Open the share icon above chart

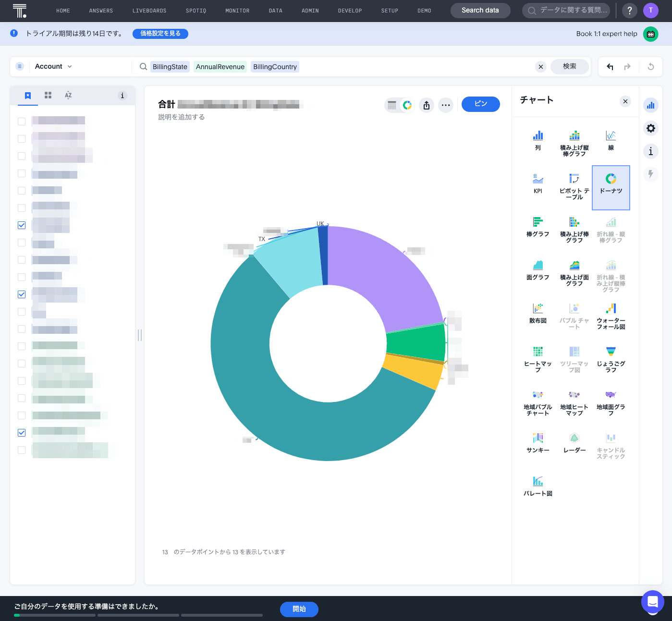click(427, 105)
